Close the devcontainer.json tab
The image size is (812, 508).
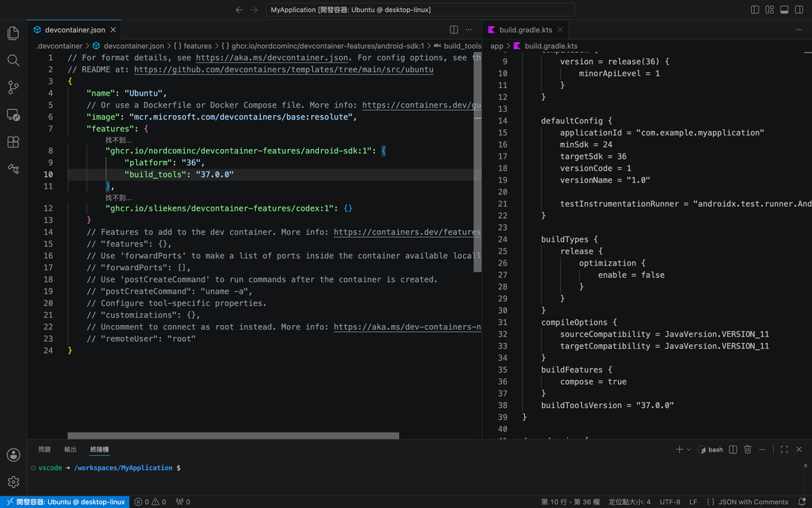point(114,29)
